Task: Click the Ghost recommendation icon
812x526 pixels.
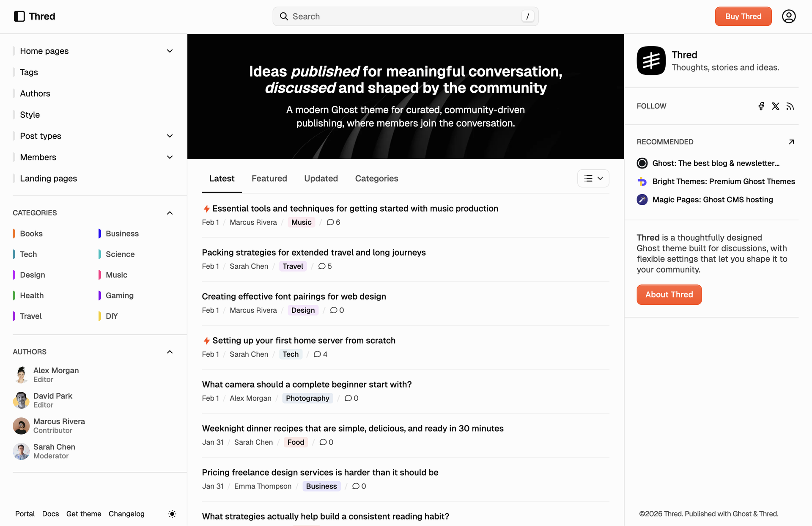Action: coord(642,163)
